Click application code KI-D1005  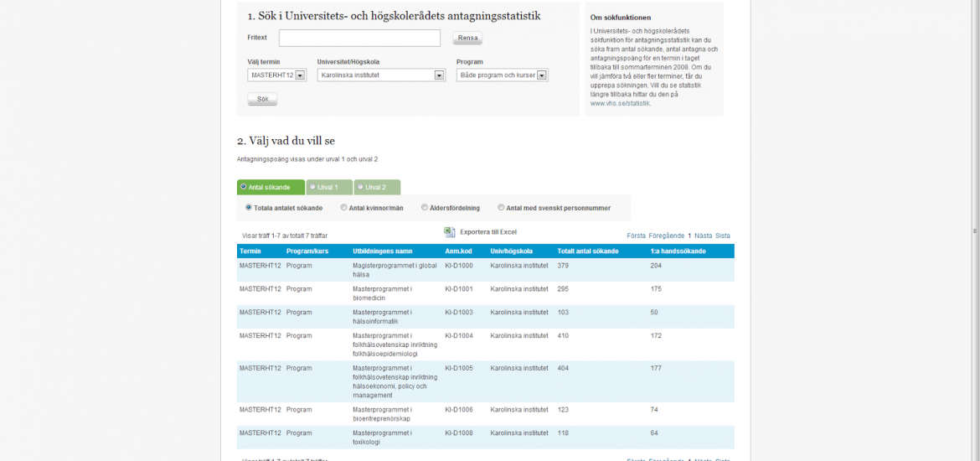click(459, 369)
